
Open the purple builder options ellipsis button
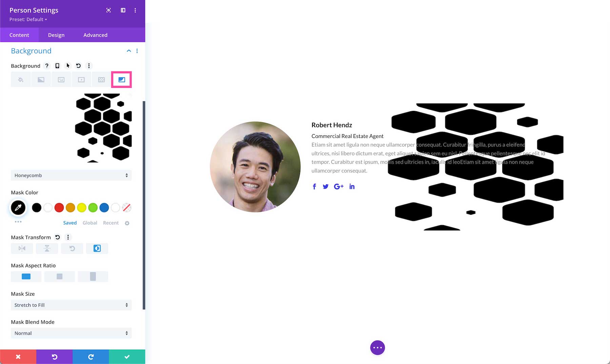tap(378, 348)
